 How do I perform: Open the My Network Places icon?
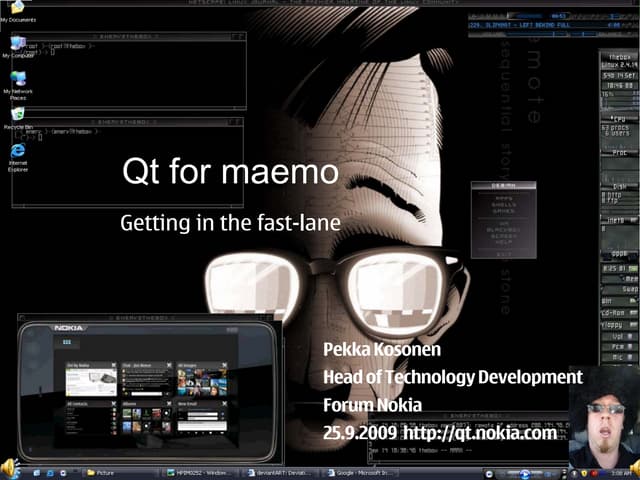[x=17, y=80]
